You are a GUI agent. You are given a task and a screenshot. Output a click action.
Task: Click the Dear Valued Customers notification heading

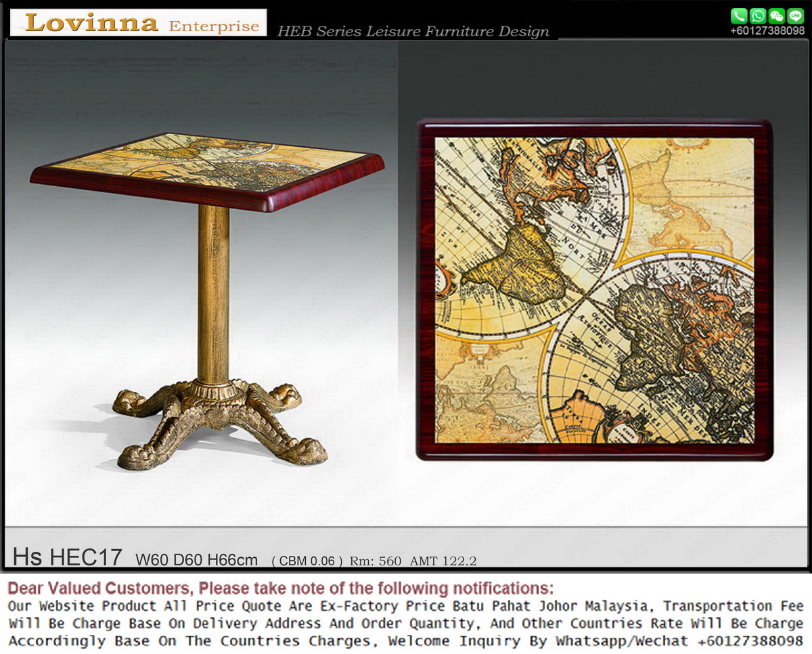[280, 587]
